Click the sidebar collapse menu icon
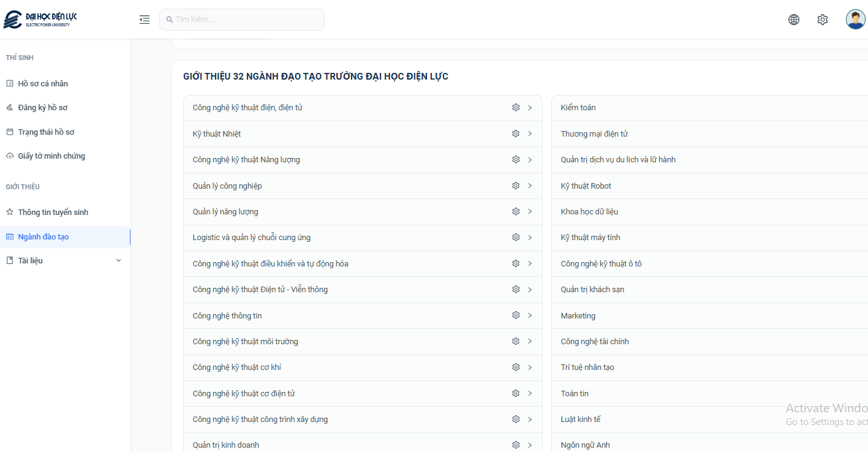868x452 pixels. [145, 20]
